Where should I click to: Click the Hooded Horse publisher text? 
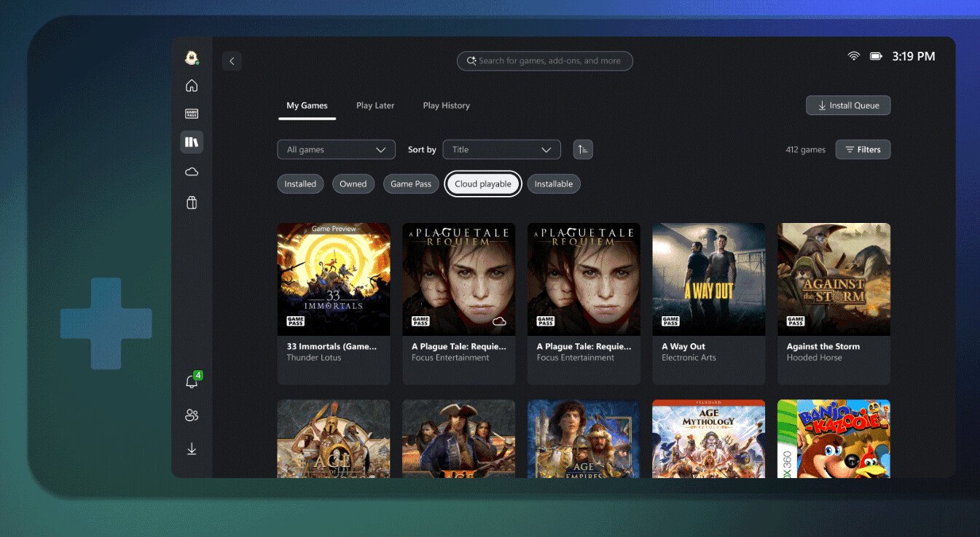(814, 358)
